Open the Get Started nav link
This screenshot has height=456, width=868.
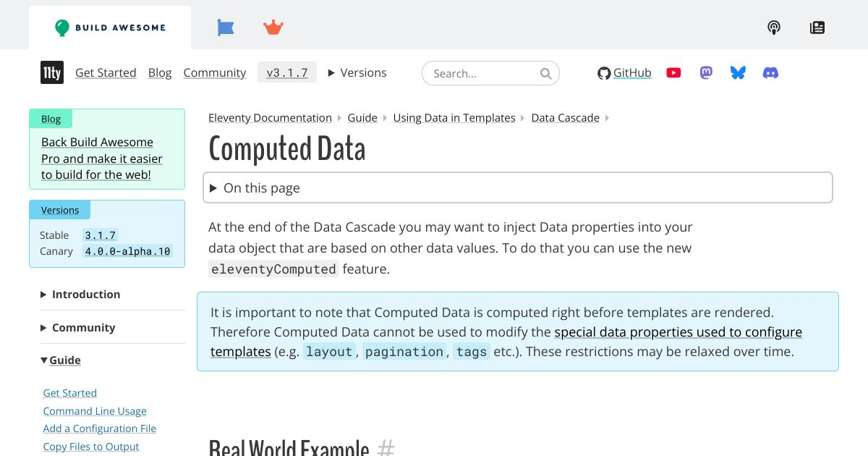click(x=106, y=72)
